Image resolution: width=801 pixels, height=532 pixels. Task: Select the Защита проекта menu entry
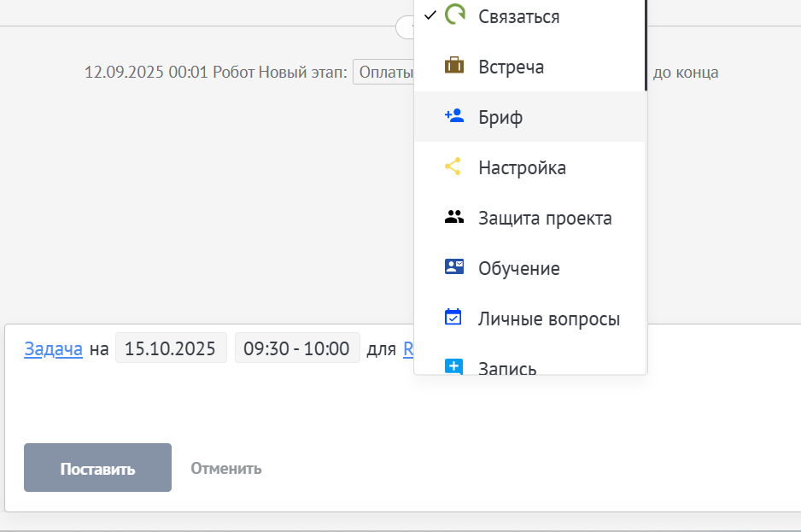pos(545,218)
